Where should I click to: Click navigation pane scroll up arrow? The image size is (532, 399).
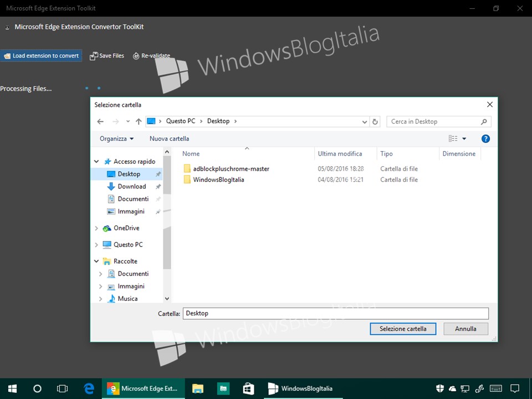coord(167,152)
